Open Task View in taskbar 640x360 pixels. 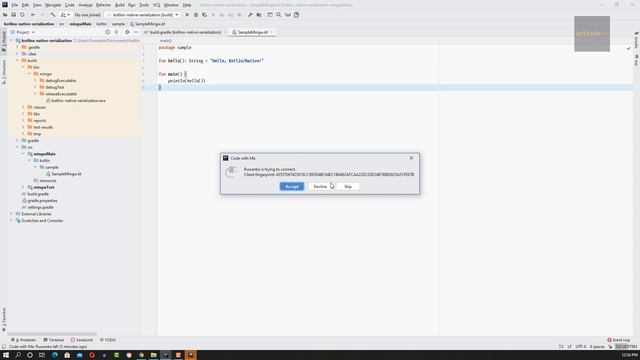pos(42,355)
